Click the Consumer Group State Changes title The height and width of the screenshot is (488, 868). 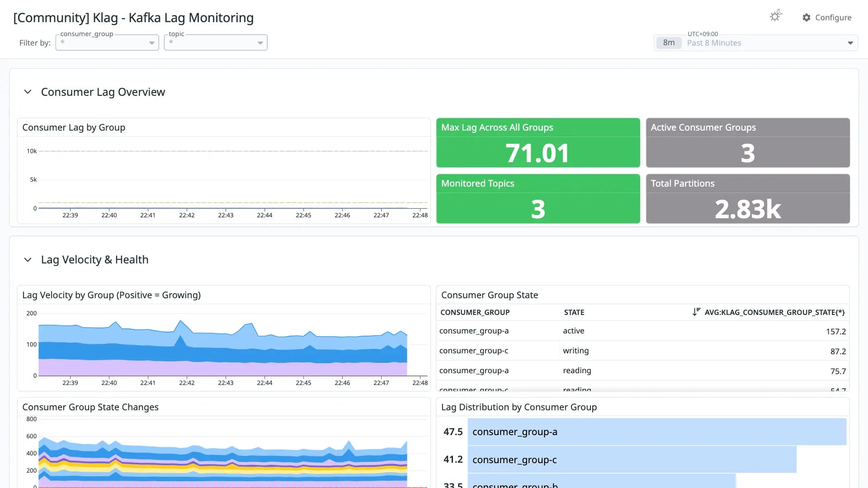(90, 407)
